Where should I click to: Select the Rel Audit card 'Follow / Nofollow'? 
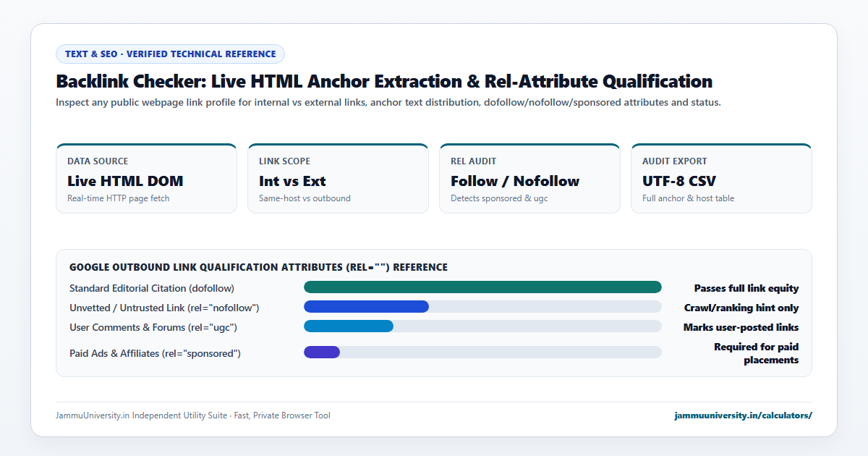529,178
